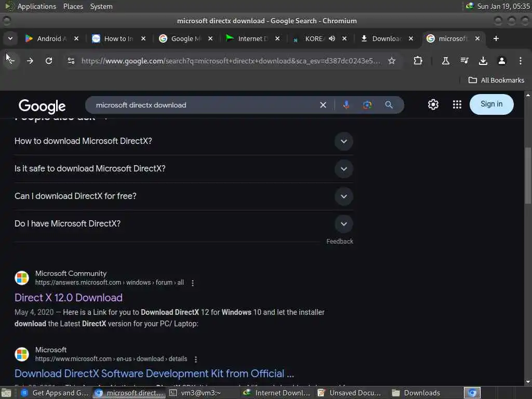Submit search with magnifier icon
The width and height of the screenshot is (532, 399).
(389, 105)
